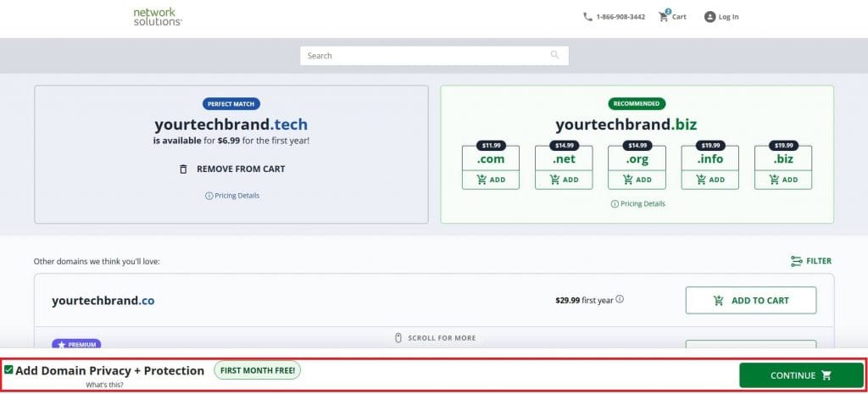Image resolution: width=868 pixels, height=394 pixels.
Task: Click the magnifier icon in the search box
Action: 554,55
